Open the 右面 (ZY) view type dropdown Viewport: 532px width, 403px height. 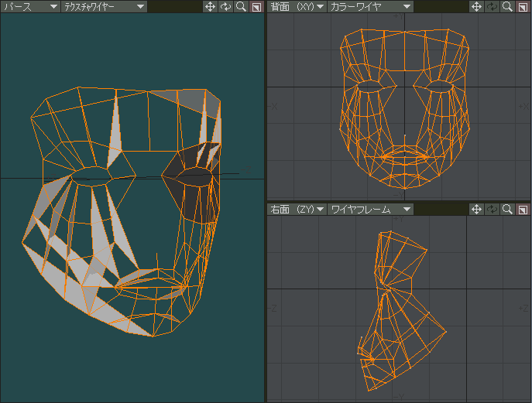[297, 210]
